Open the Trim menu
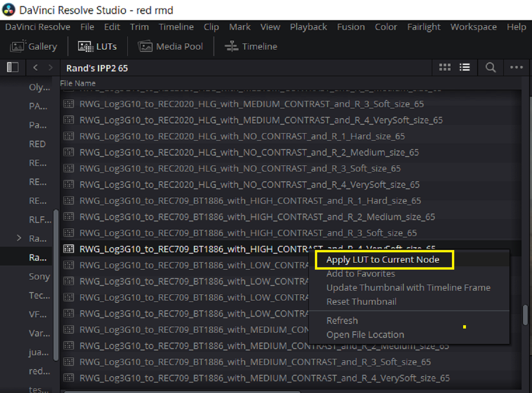Screen dimensions: 532x393 tap(139, 27)
